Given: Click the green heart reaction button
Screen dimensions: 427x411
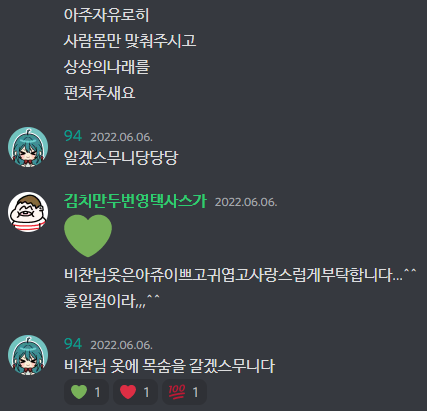Looking at the screenshot, I should click(86, 392).
